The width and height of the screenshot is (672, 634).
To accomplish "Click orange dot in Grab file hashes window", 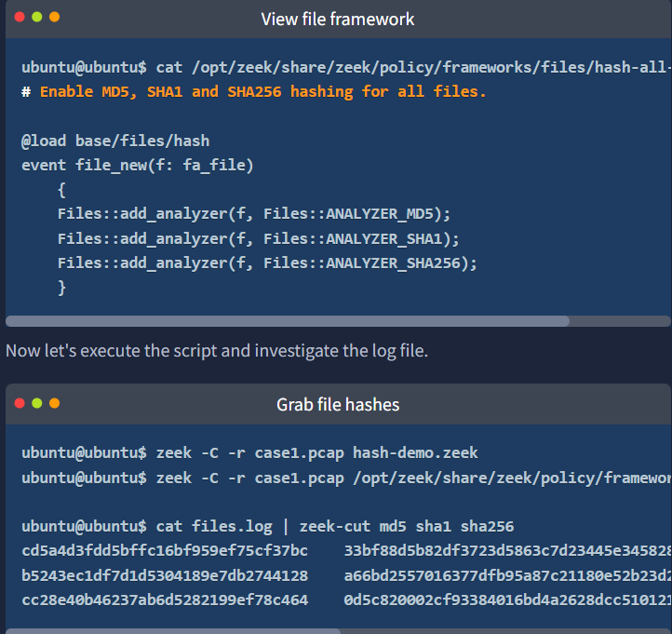I will point(54,403).
